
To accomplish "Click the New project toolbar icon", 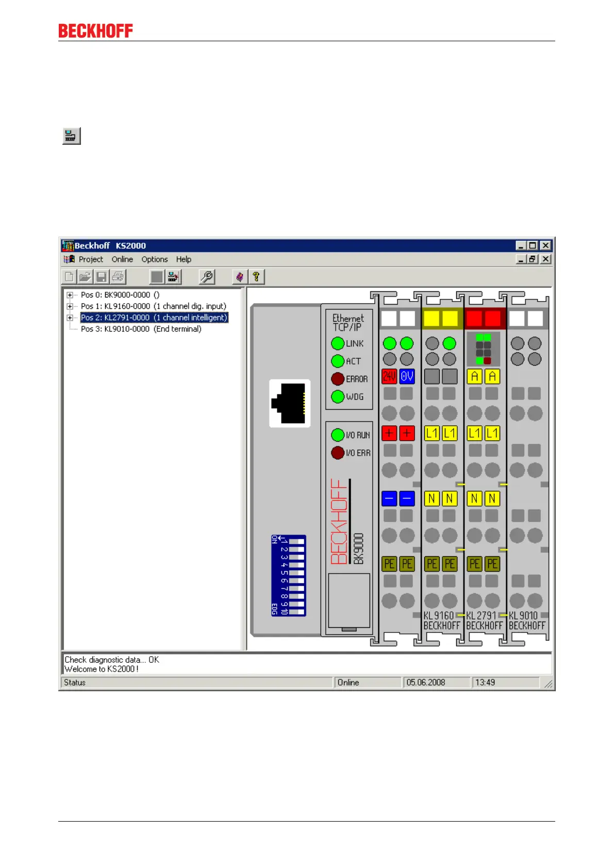I will click(69, 277).
